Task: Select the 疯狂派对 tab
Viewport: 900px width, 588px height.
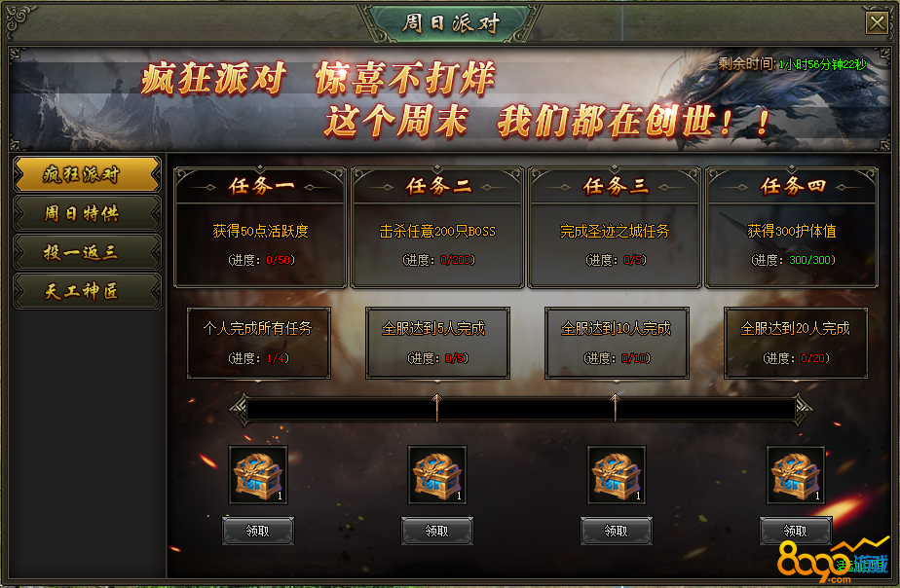Action: click(x=87, y=174)
